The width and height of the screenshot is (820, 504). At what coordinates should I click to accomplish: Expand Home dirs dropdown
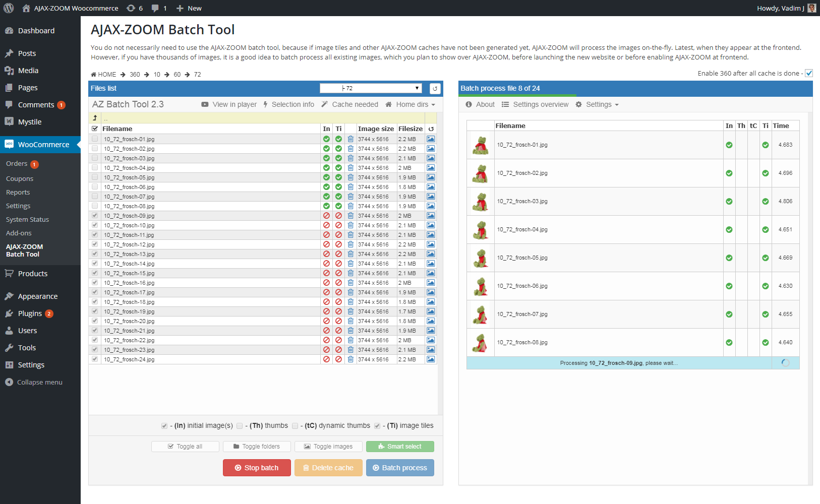(x=410, y=104)
